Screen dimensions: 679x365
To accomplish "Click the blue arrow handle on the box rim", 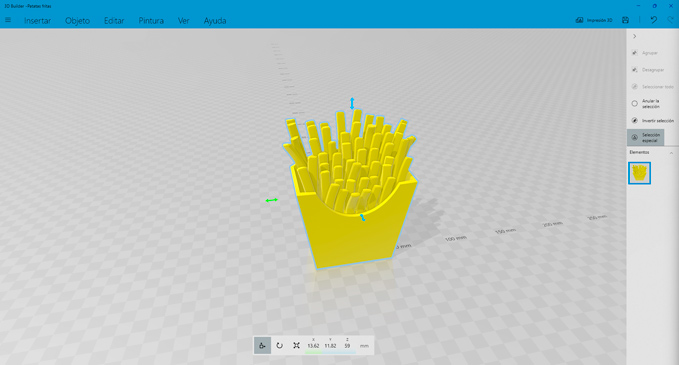I will pos(362,217).
